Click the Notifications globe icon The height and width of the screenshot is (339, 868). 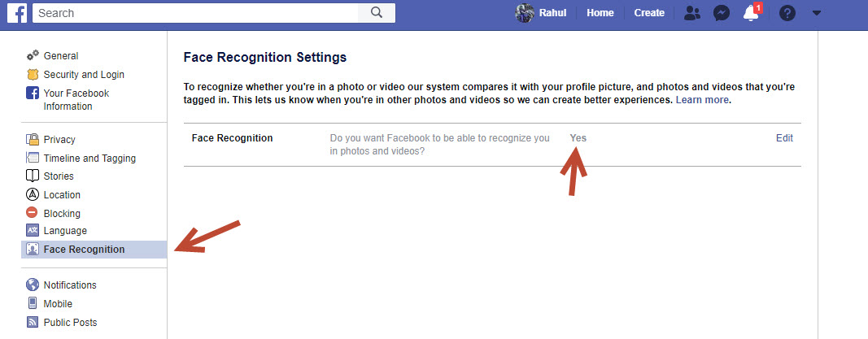coord(33,285)
